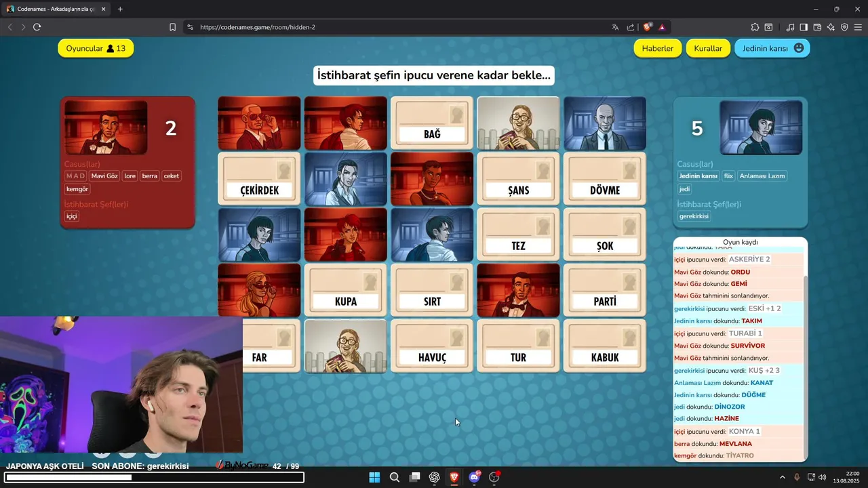Click log word MEVLANA
The height and width of the screenshot is (488, 868).
click(x=736, y=444)
